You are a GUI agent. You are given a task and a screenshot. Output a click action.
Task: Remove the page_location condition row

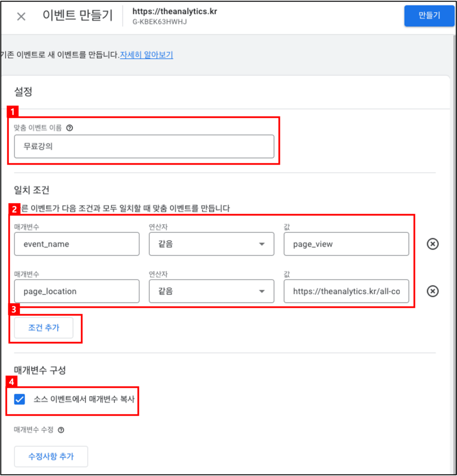[x=432, y=291]
